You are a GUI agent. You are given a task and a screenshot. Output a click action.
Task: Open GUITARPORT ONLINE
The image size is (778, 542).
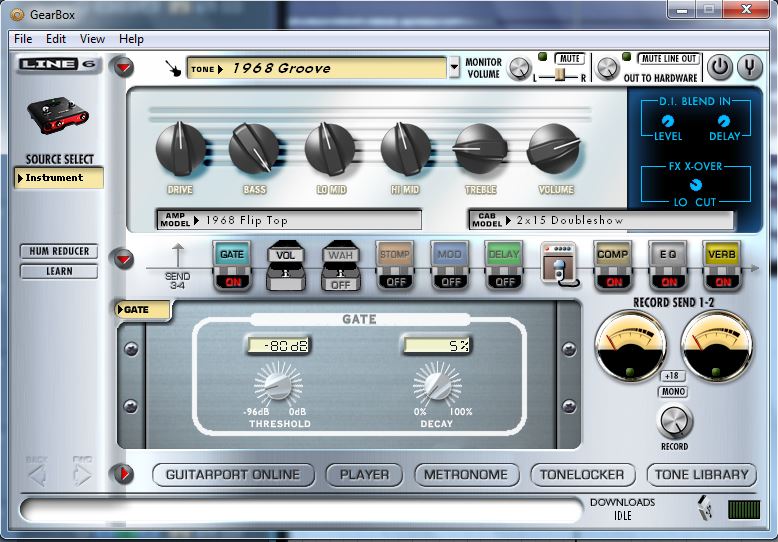click(x=233, y=475)
